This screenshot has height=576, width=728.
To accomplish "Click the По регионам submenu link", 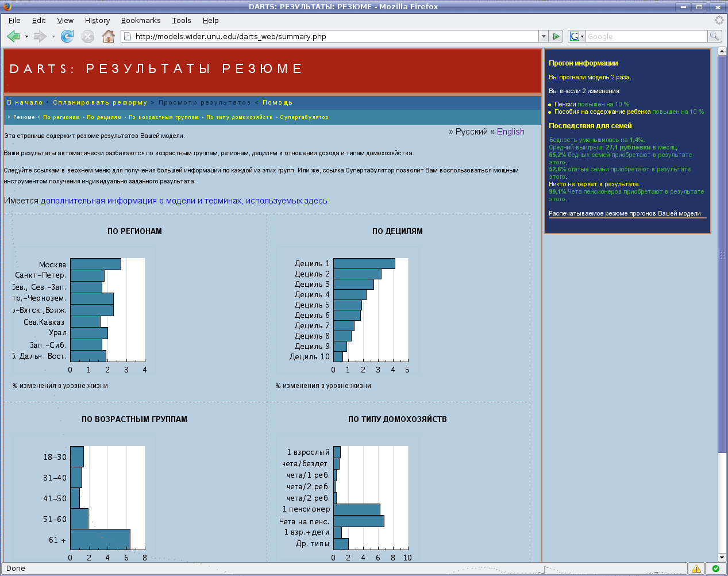I will point(61,117).
